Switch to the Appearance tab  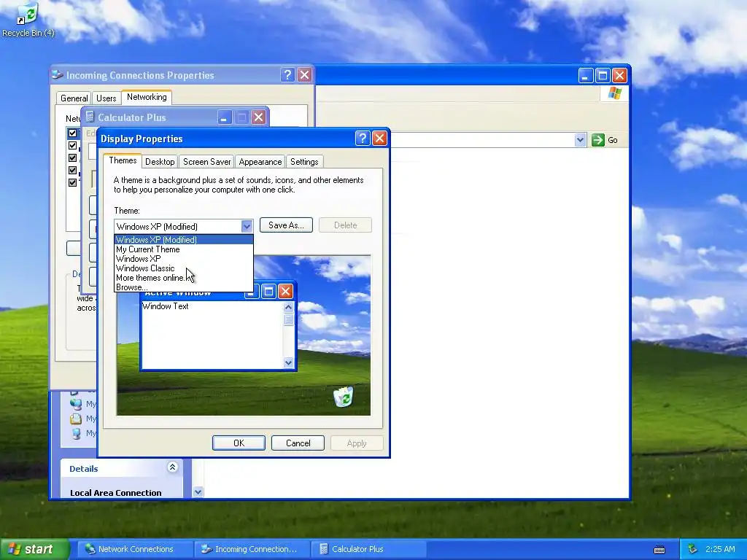260,162
